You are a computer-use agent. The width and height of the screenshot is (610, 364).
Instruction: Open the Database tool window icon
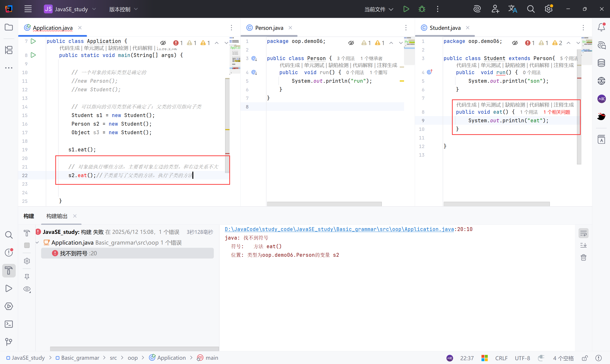point(601,63)
